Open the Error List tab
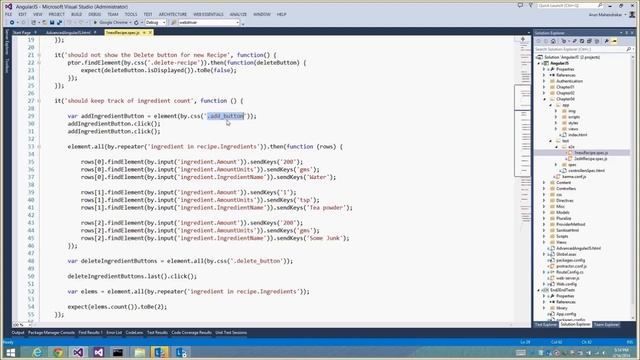This screenshot has height=360, width=640. [114, 333]
